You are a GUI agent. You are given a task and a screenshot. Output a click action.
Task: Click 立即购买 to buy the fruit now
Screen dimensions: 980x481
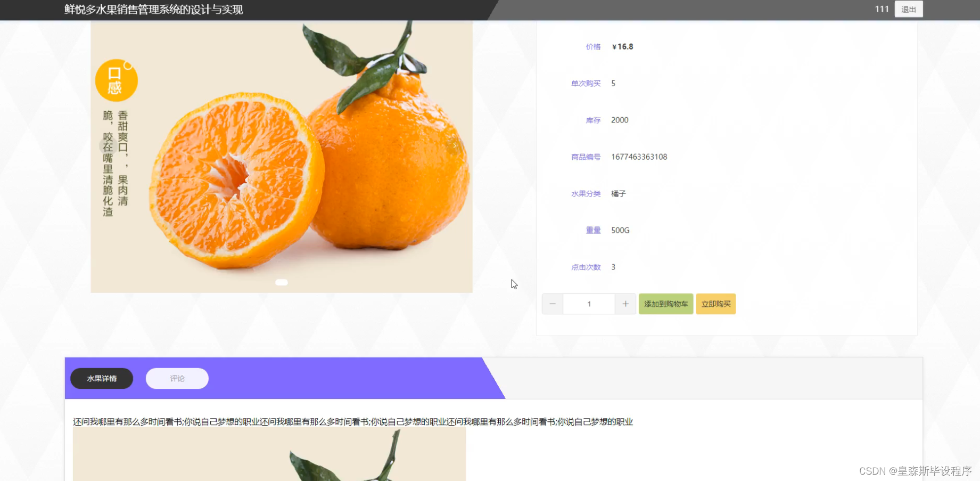(x=715, y=304)
